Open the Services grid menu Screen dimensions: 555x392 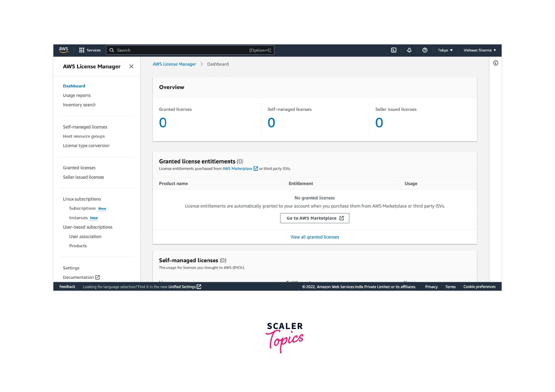pyautogui.click(x=90, y=50)
